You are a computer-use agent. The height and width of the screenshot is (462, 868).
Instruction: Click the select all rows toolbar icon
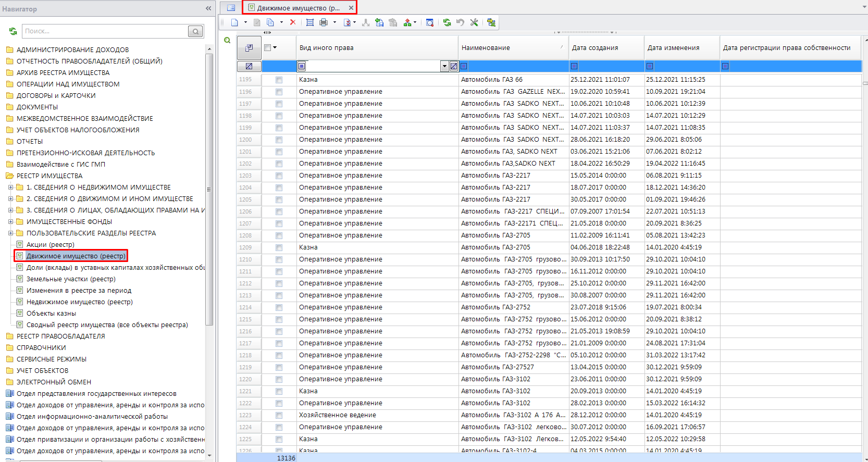(x=310, y=22)
